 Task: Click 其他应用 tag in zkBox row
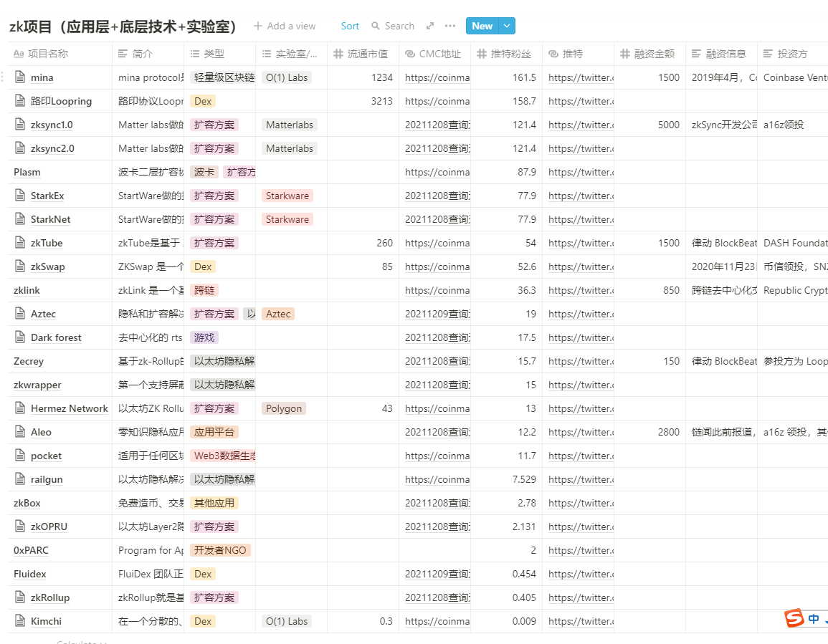[x=214, y=503]
